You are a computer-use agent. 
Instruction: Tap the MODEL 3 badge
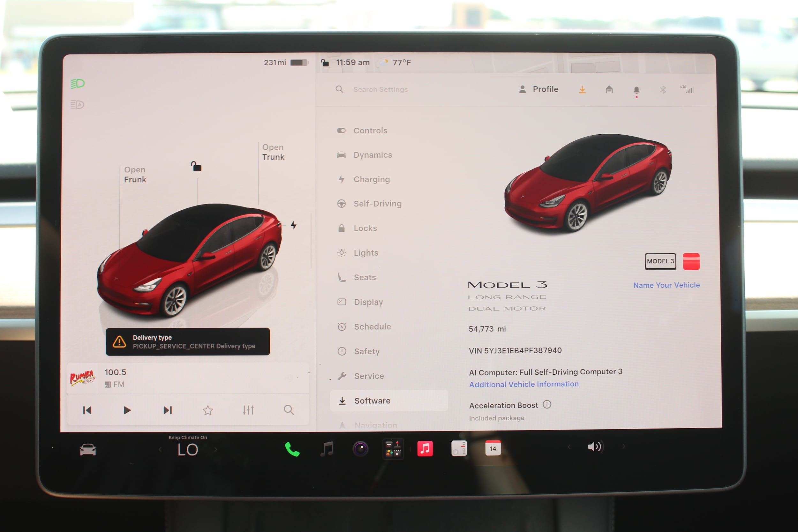[660, 261]
